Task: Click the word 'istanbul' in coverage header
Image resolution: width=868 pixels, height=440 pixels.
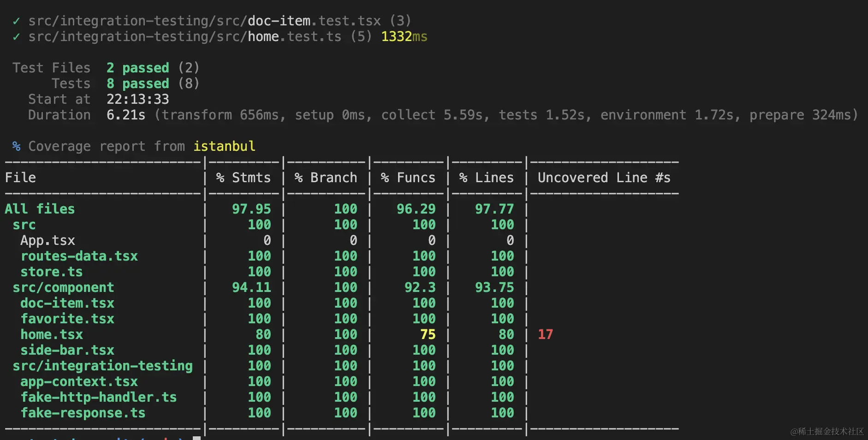Action: [x=224, y=146]
